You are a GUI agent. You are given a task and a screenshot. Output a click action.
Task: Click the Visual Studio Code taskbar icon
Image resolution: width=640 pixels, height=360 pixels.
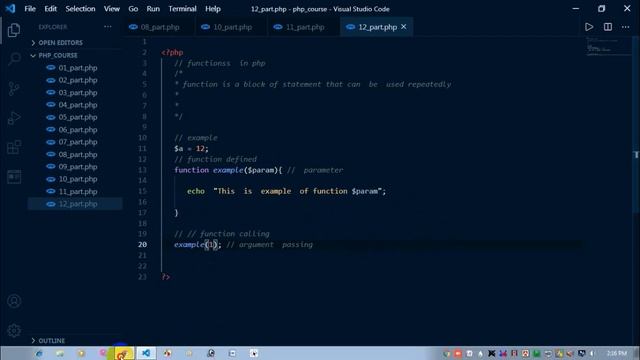click(x=146, y=353)
